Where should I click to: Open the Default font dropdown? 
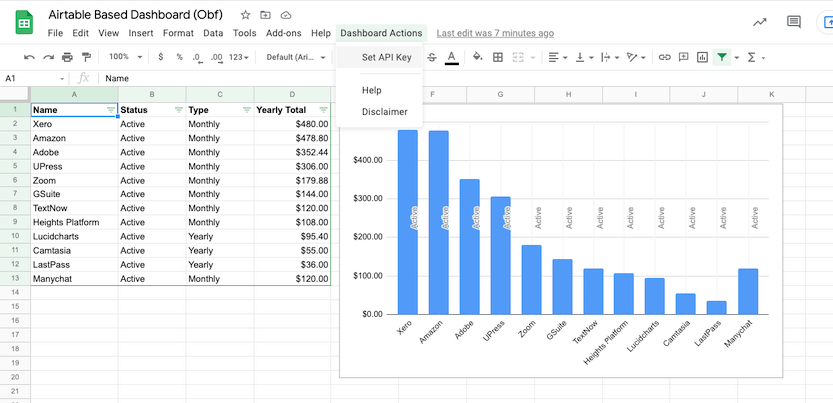pos(296,57)
